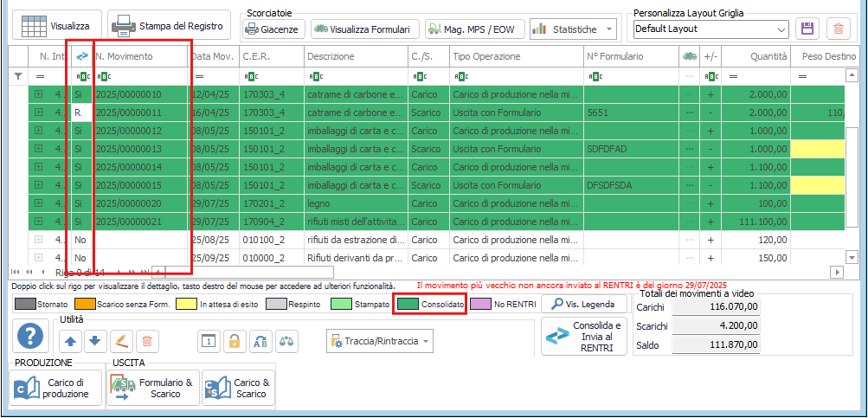Click the C.E.R. column filter field

click(x=270, y=76)
